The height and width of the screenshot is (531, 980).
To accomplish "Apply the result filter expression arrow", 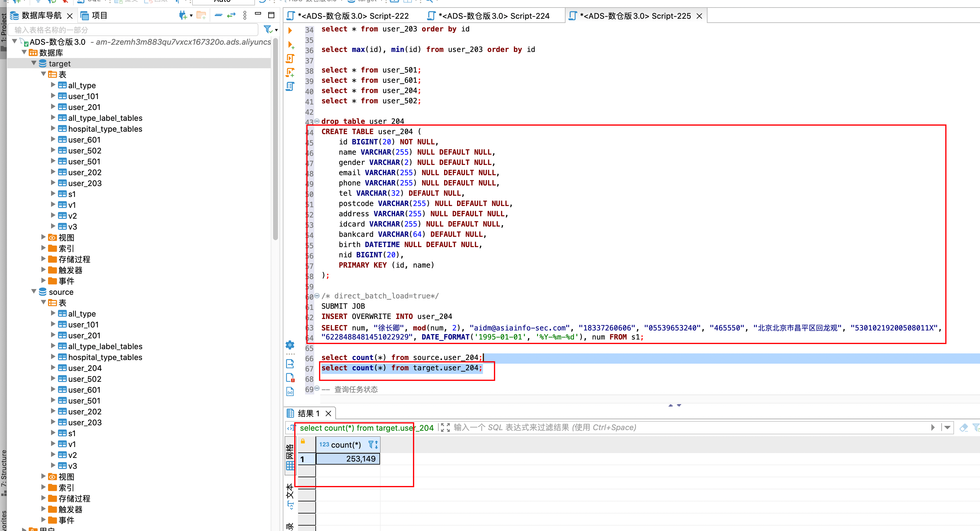I will tap(933, 427).
